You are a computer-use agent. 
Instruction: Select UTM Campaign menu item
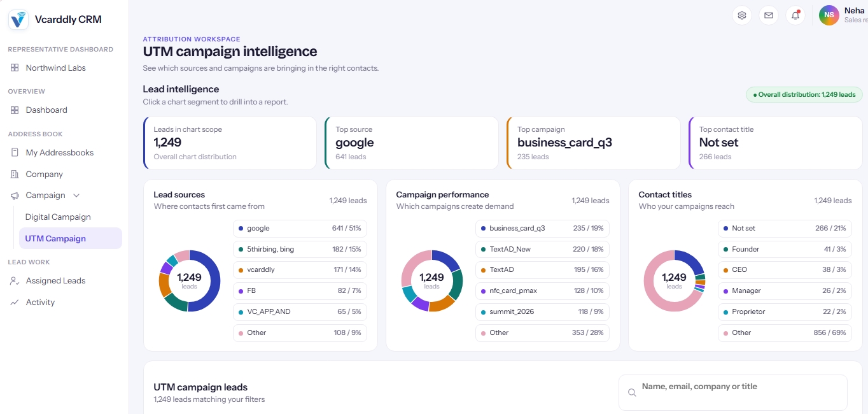70,238
